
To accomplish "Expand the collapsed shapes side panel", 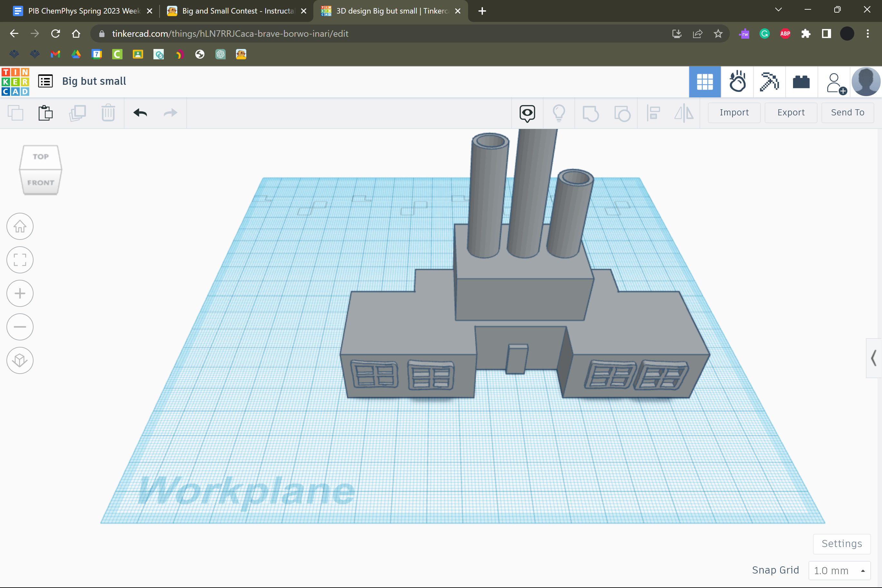I will (x=874, y=358).
